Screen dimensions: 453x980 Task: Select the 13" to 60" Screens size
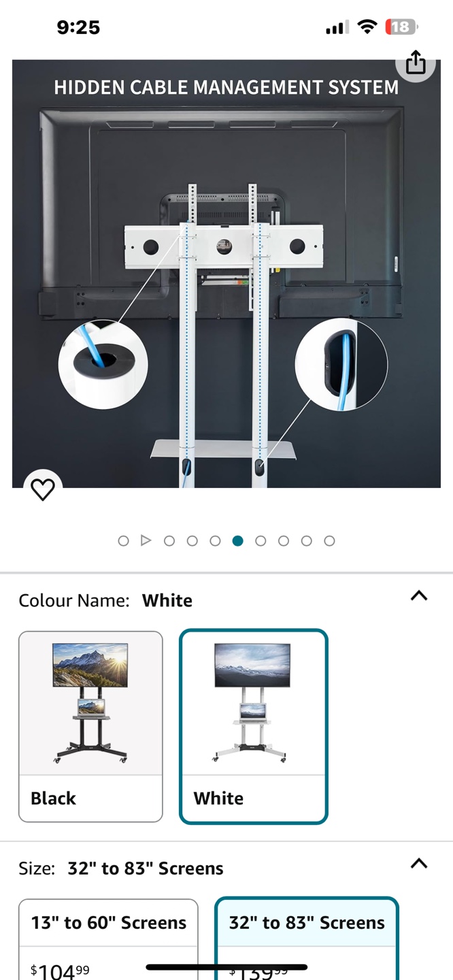(108, 939)
